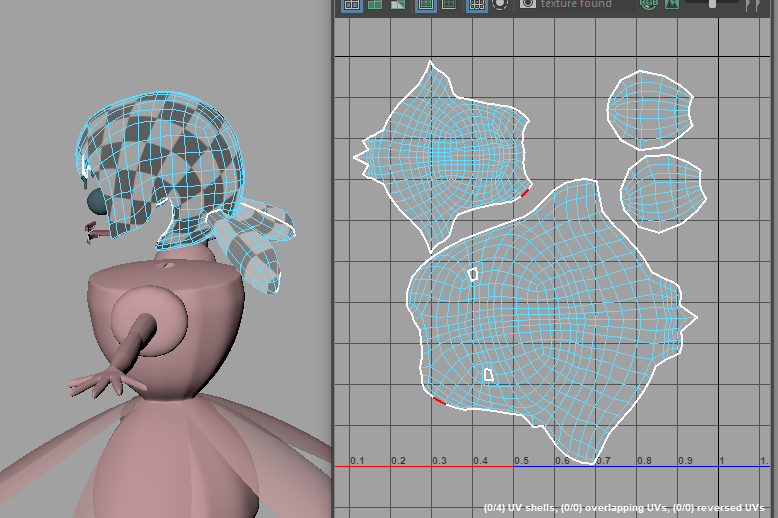
Task: Click the '0.3' grid axis label
Action: 439,460
